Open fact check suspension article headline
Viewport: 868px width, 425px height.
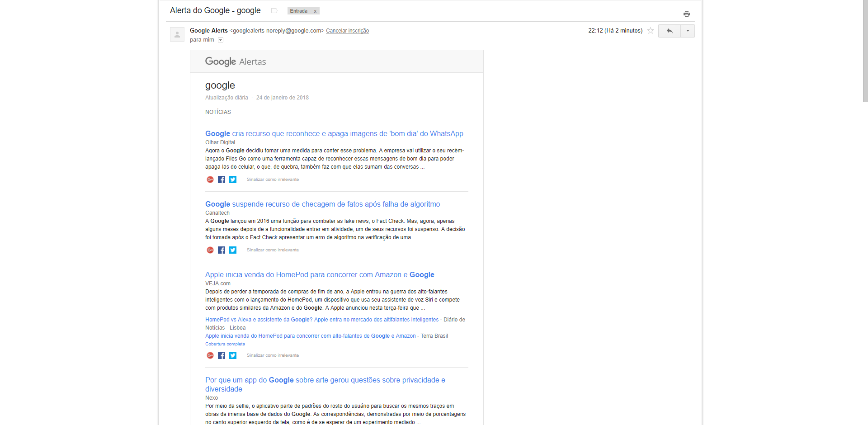click(322, 204)
